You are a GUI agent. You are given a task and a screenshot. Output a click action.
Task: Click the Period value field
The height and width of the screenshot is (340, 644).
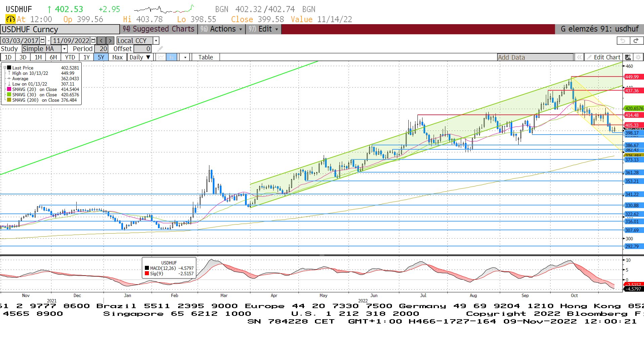[x=101, y=49]
